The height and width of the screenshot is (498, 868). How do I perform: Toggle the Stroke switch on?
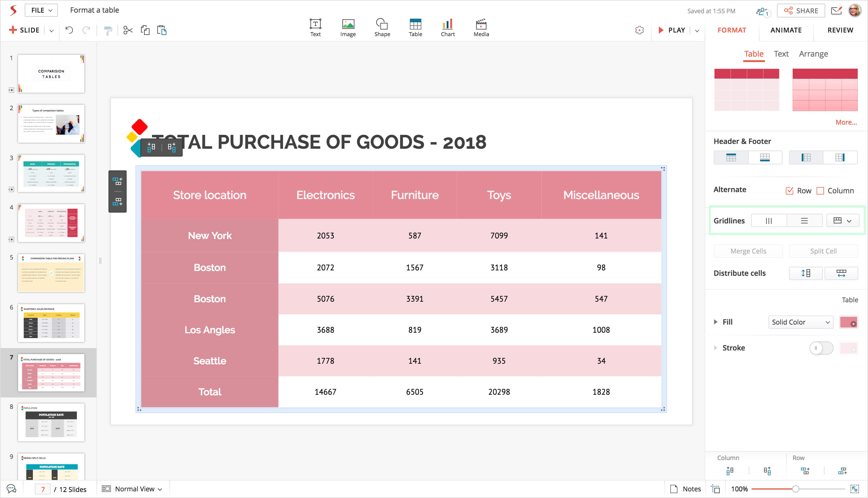click(x=821, y=348)
